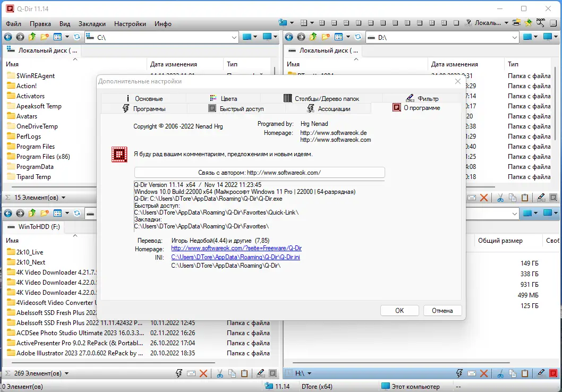The width and height of the screenshot is (562, 392).
Task: Open the Закладки menu
Action: click(92, 24)
